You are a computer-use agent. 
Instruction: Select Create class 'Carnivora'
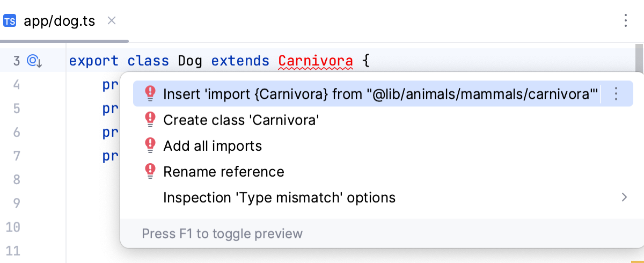[241, 120]
